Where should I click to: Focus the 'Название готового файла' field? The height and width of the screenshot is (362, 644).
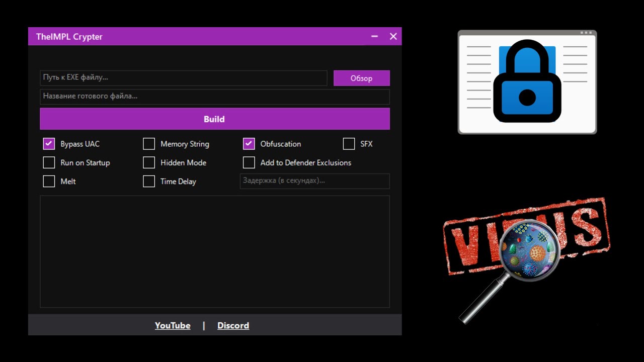click(x=215, y=97)
